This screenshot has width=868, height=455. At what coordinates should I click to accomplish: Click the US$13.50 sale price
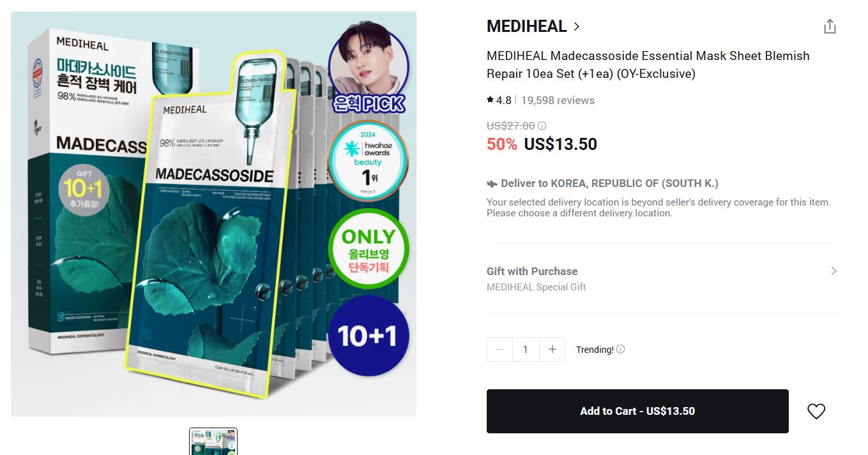560,144
